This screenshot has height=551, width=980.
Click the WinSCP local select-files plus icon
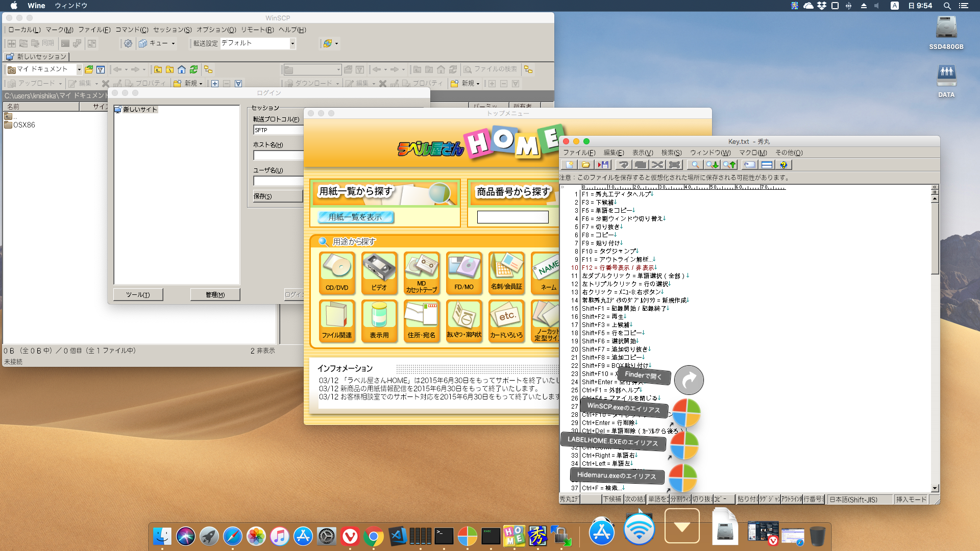tap(215, 84)
